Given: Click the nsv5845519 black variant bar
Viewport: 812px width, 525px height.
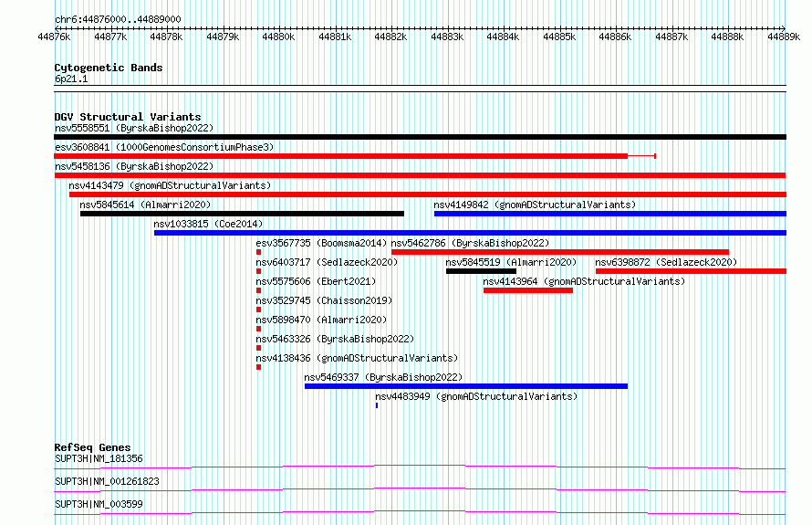Looking at the screenshot, I should pyautogui.click(x=481, y=271).
